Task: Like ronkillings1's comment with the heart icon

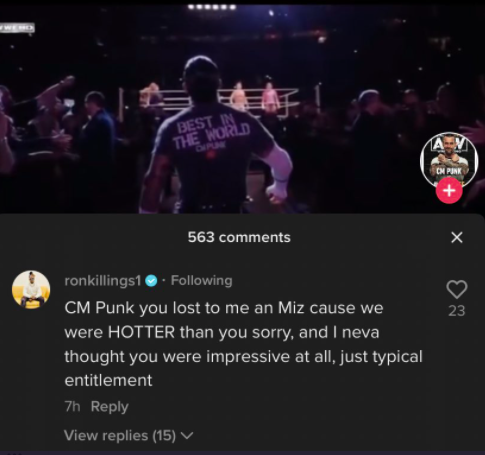Action: [x=457, y=289]
